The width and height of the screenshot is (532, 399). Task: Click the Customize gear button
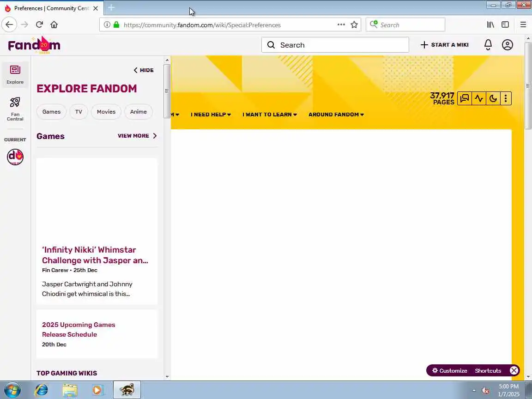pos(449,370)
